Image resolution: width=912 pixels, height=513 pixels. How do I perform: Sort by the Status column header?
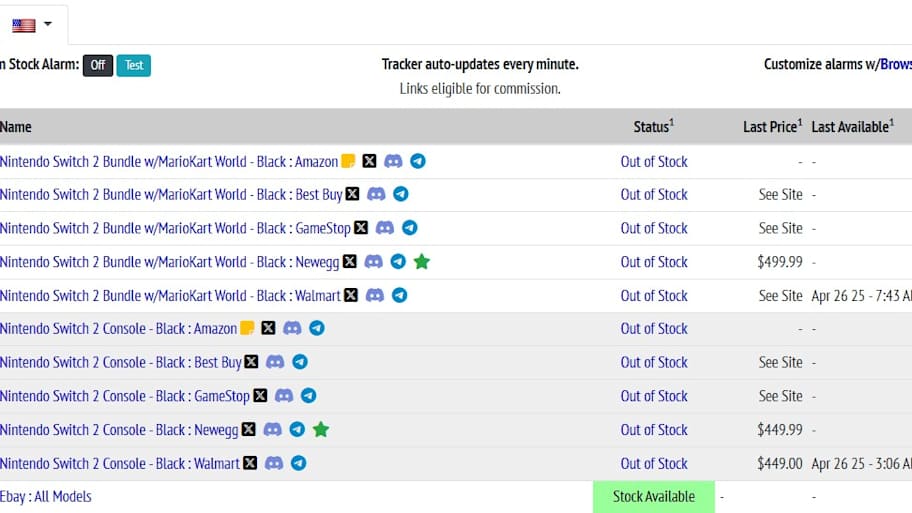[654, 126]
